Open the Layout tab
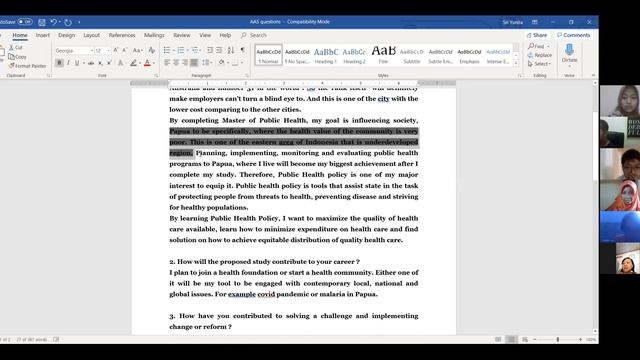 (91, 36)
